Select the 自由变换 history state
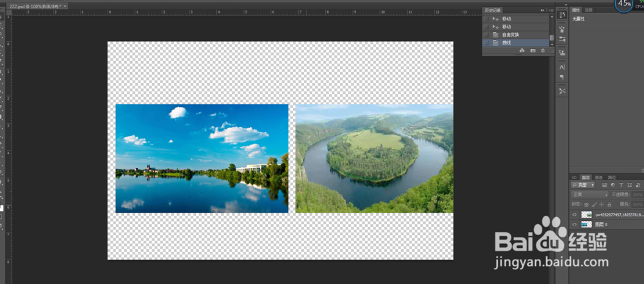Viewport: 644px width, 284px height. tap(516, 35)
